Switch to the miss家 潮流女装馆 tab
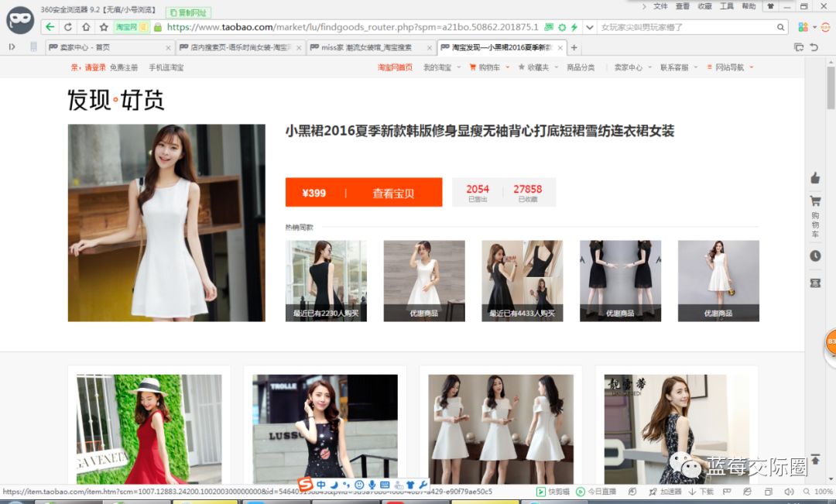This screenshot has width=836, height=504. tap(371, 47)
